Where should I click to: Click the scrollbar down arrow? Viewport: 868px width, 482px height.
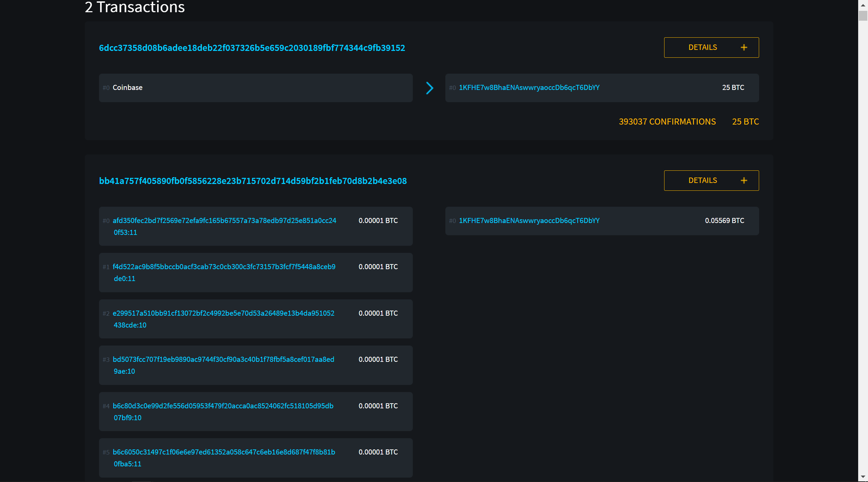[x=863, y=477]
